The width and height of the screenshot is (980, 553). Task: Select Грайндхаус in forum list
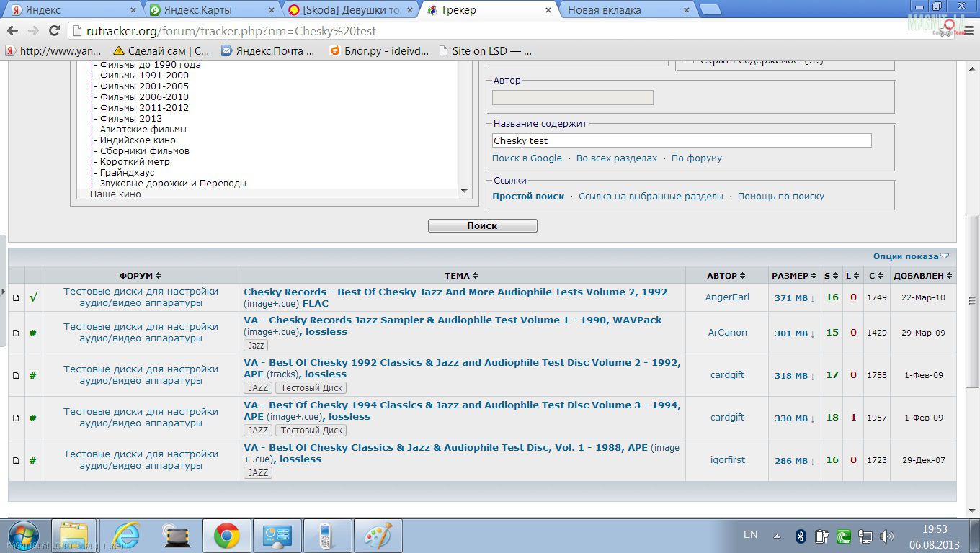pos(127,173)
